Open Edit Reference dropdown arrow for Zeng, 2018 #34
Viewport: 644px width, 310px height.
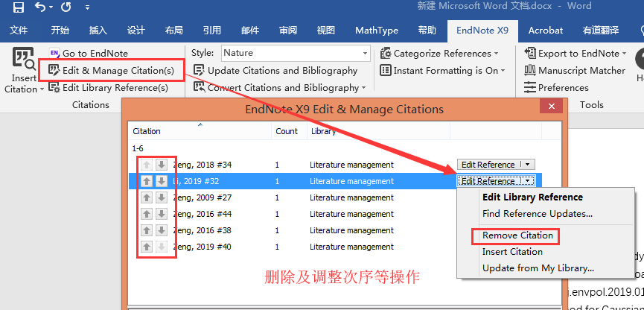[528, 165]
